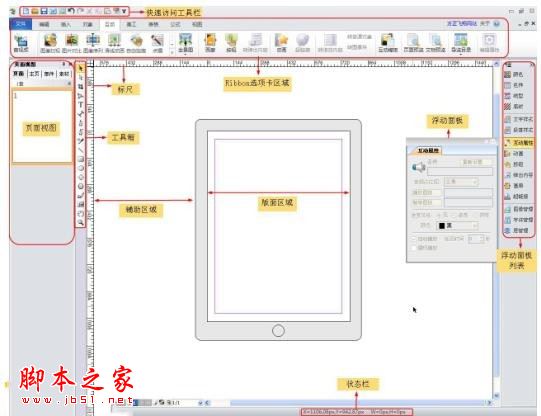Image resolution: width=541 pixels, height=416 pixels.
Task: Click the speaker icon in floating panel
Action: [x=419, y=167]
